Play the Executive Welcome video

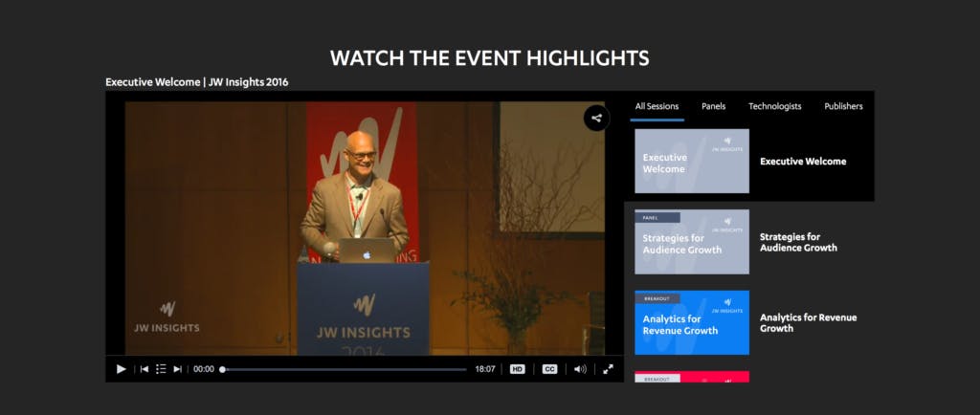pyautogui.click(x=122, y=369)
